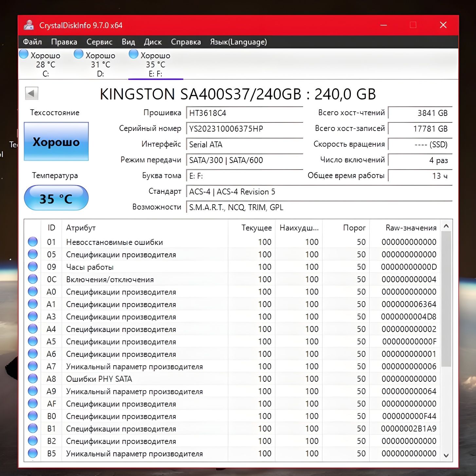476x476 pixels.
Task: Click the Raw-значения column header
Action: click(x=405, y=228)
